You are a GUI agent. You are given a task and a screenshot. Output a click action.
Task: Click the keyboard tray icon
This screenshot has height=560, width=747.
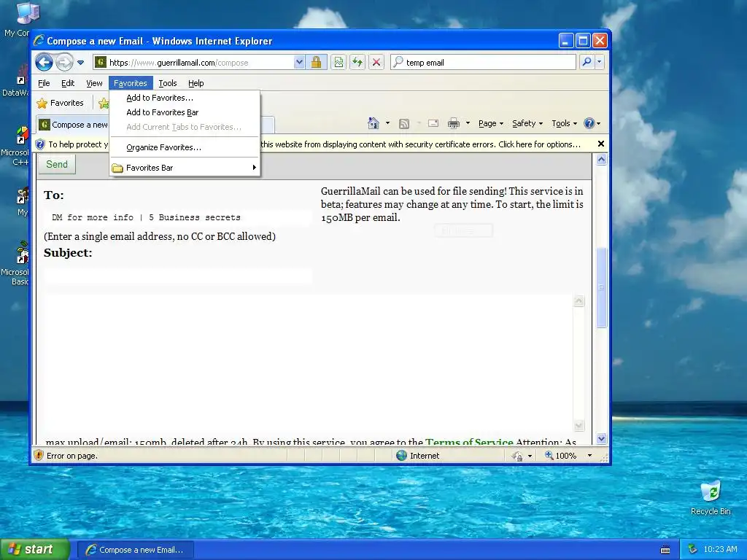[x=665, y=550]
